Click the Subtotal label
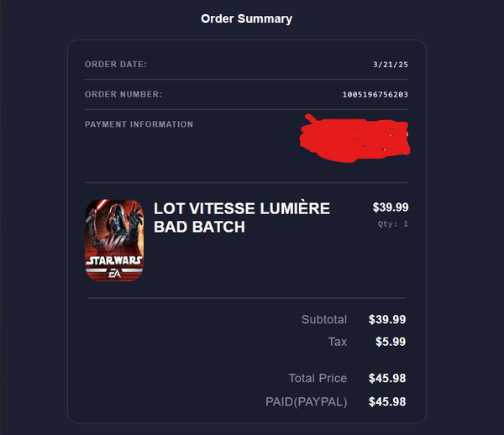The image size is (504, 435). [324, 320]
